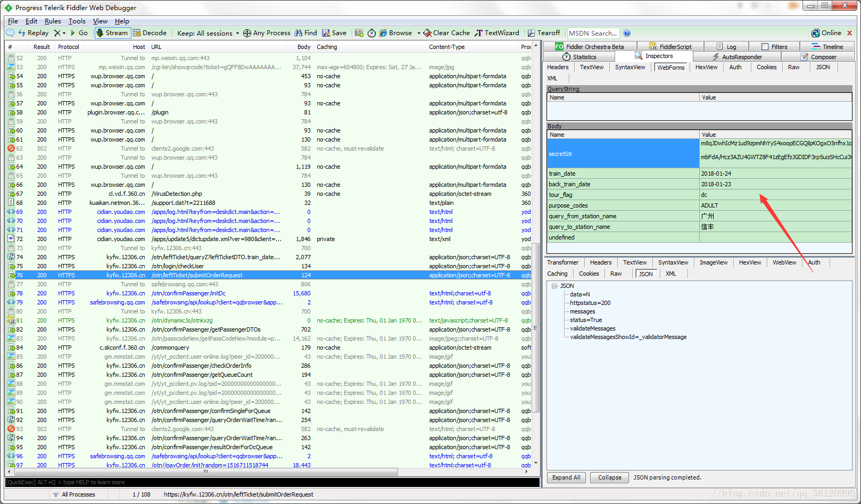Launch Browse with the IE icon
The height and width of the screenshot is (504, 861).
click(395, 33)
